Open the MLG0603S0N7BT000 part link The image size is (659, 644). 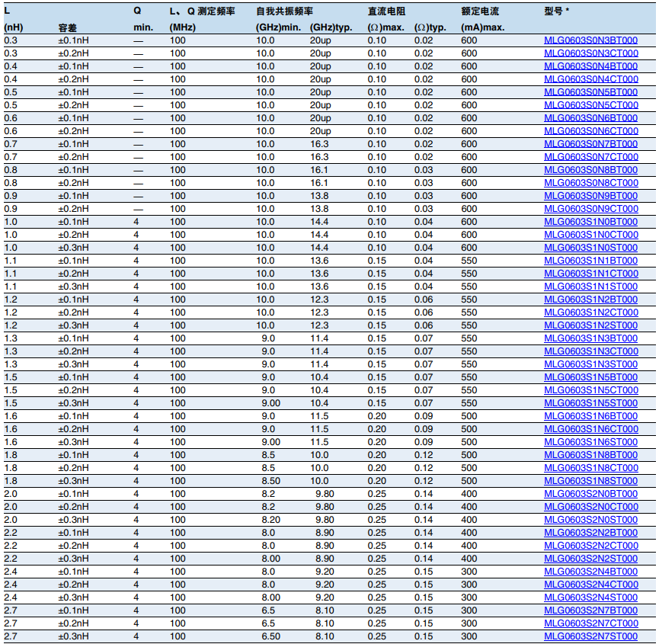click(x=590, y=144)
